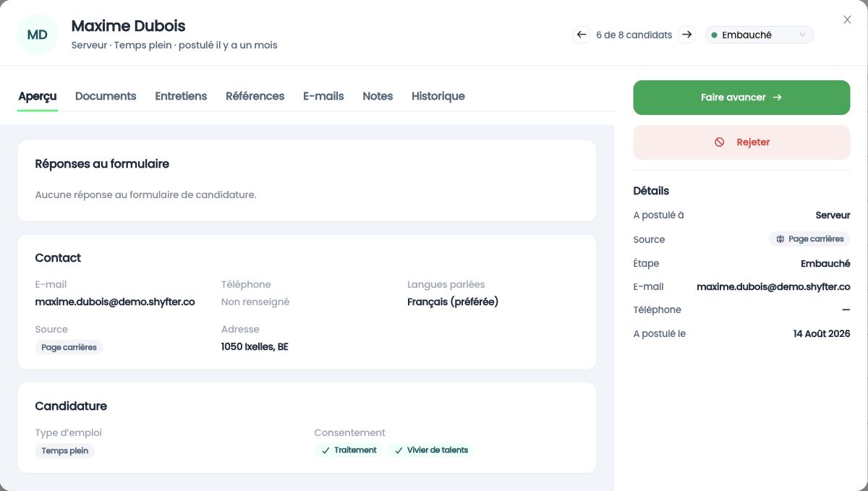
Task: Click the Temps plein tag
Action: click(65, 451)
